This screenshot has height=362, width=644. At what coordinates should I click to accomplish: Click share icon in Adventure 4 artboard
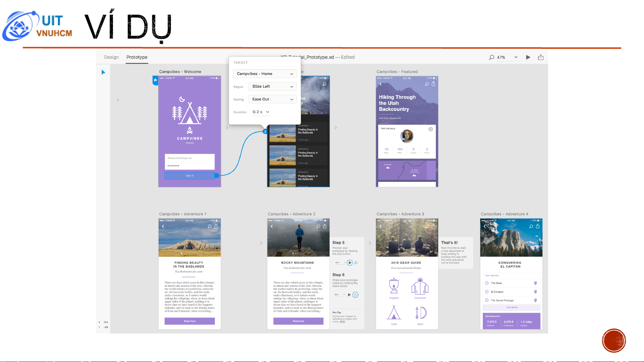click(537, 226)
